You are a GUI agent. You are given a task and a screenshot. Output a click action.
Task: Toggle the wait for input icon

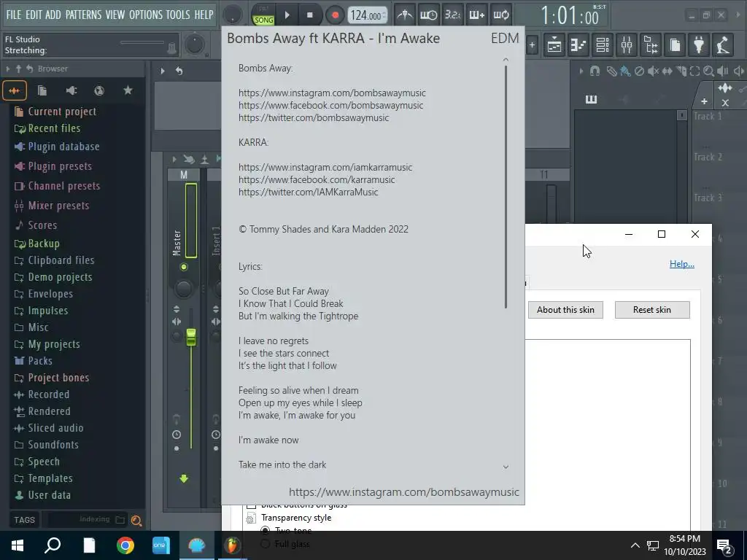428,15
